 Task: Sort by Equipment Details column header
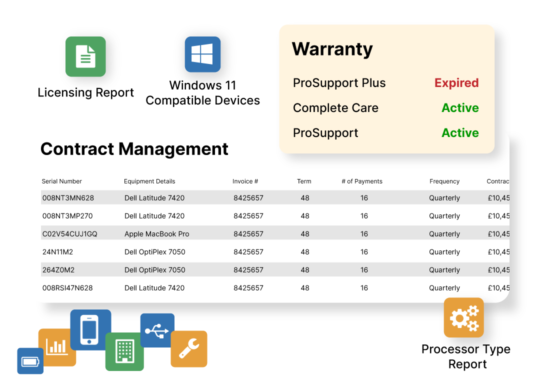[x=149, y=181]
